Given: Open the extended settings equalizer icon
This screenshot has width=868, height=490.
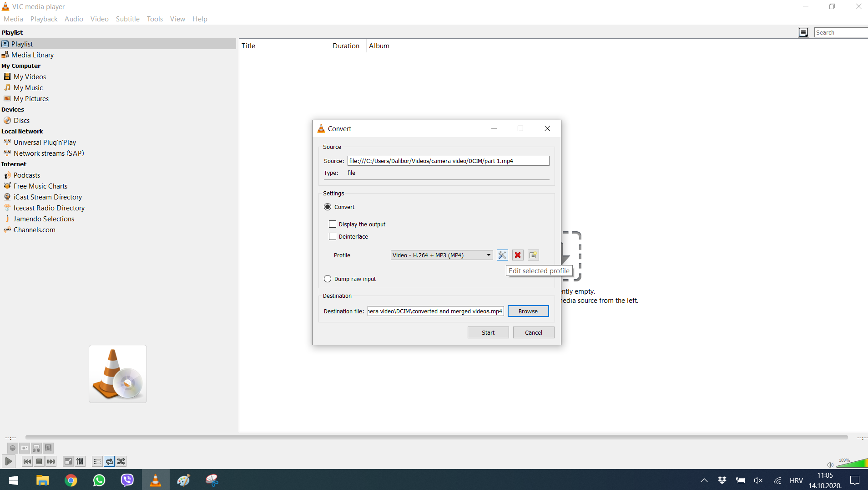Looking at the screenshot, I should tap(80, 461).
